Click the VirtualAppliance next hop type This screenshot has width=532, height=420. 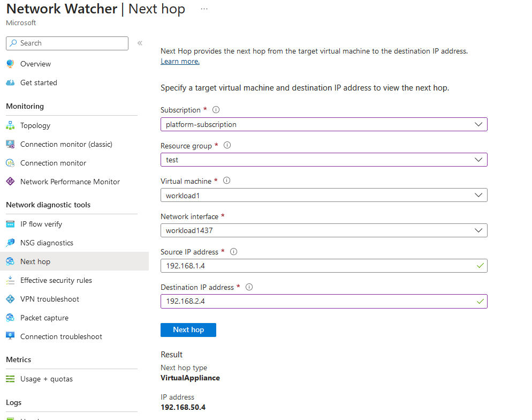pos(191,378)
